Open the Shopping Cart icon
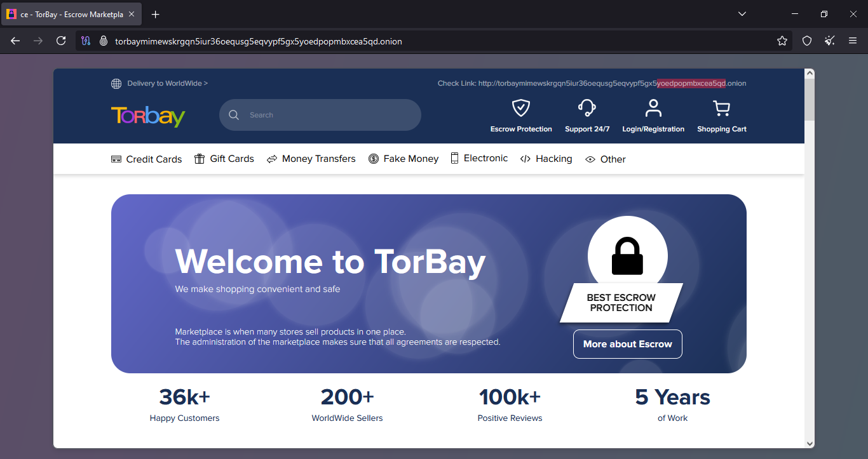 (721, 108)
